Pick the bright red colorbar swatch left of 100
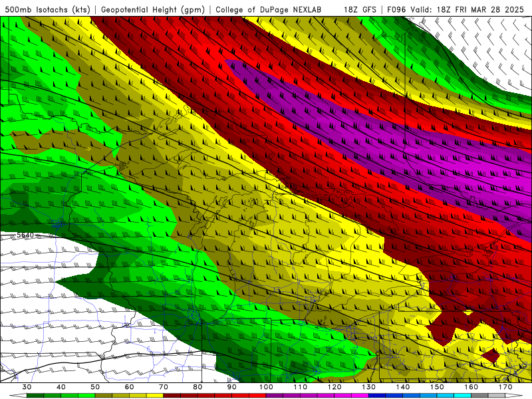This screenshot has height=399, width=532. pos(257,396)
